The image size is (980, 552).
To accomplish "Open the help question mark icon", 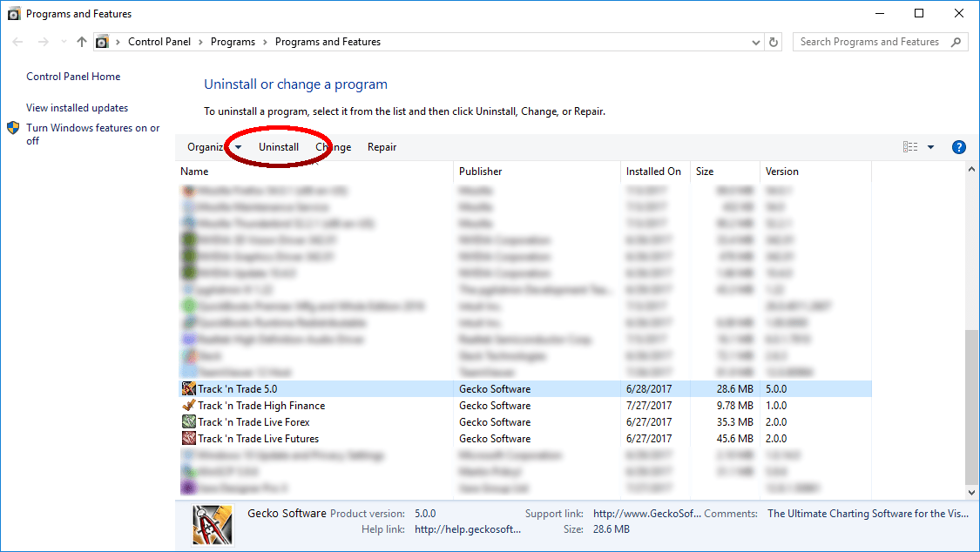I will click(x=958, y=147).
